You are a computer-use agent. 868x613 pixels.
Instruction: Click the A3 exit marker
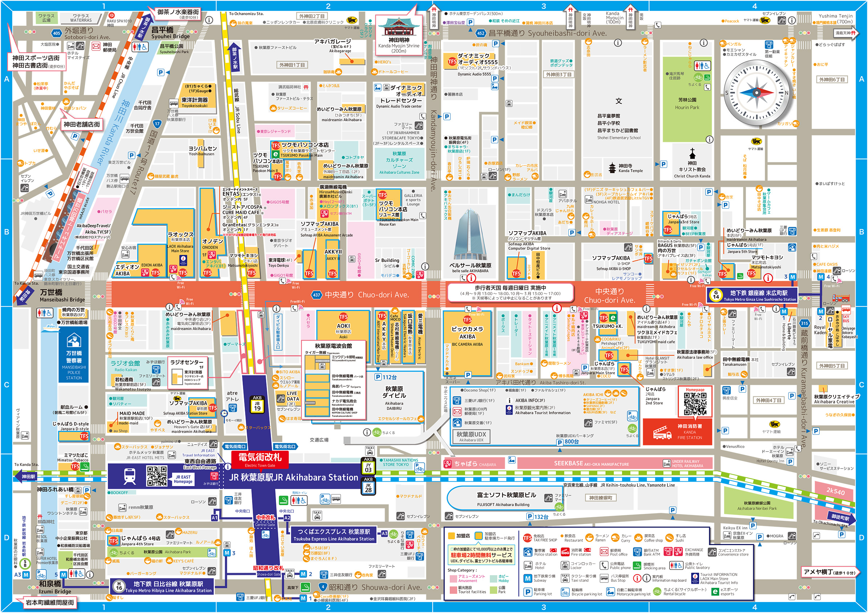[384, 534]
